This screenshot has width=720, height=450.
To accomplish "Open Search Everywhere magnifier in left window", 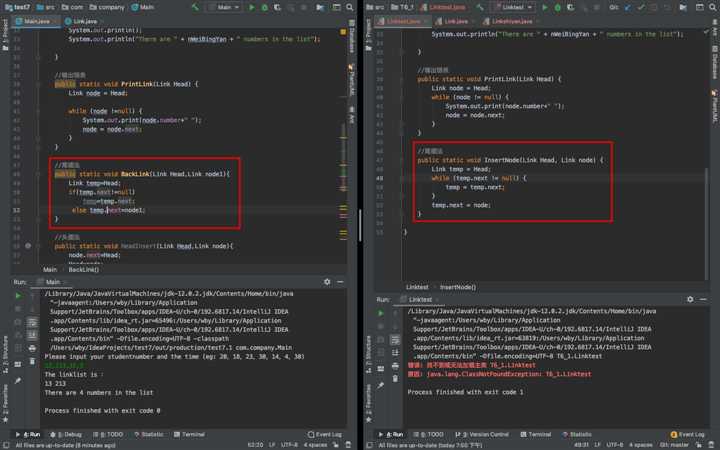I will click(350, 7).
